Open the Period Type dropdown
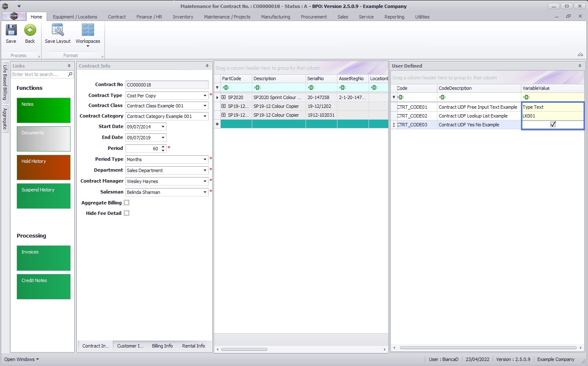Screen dimensions: 588x366 click(x=205, y=159)
